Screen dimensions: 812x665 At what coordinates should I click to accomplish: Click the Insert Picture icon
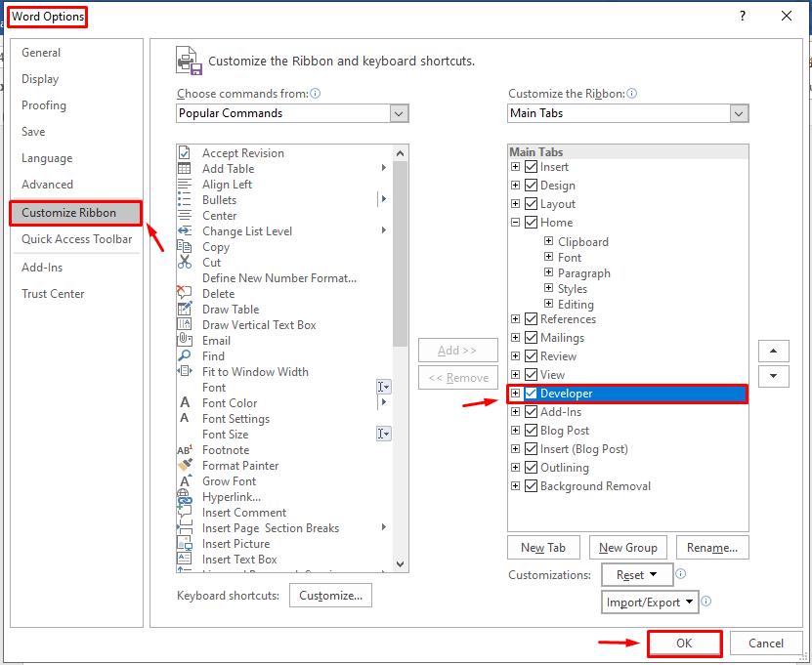(185, 543)
